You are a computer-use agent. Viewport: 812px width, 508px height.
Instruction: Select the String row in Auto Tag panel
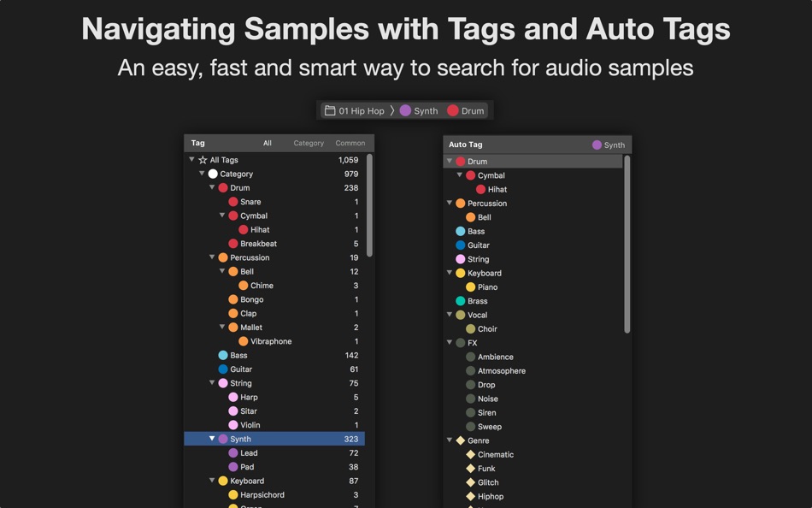(x=533, y=259)
